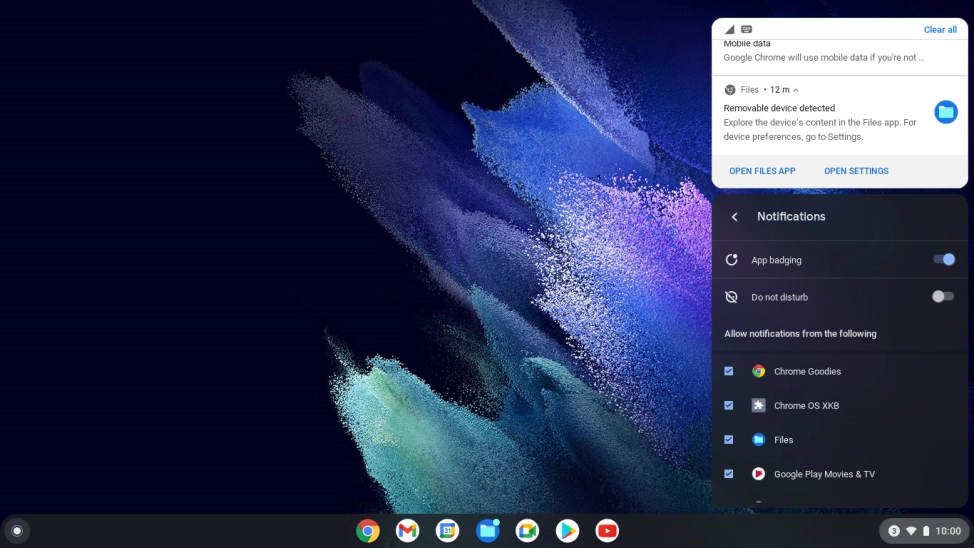Uncheck Google Play Movies & TV notifications
The width and height of the screenshot is (974, 548).
[729, 473]
